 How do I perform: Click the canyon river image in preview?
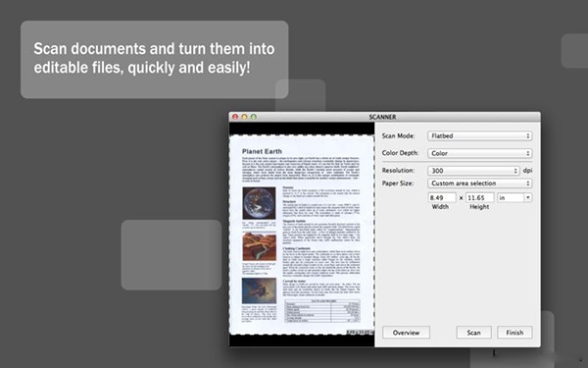pyautogui.click(x=259, y=246)
